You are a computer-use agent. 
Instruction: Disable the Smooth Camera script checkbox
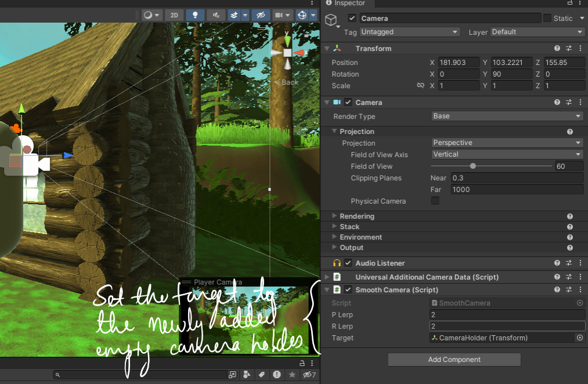[x=348, y=289]
